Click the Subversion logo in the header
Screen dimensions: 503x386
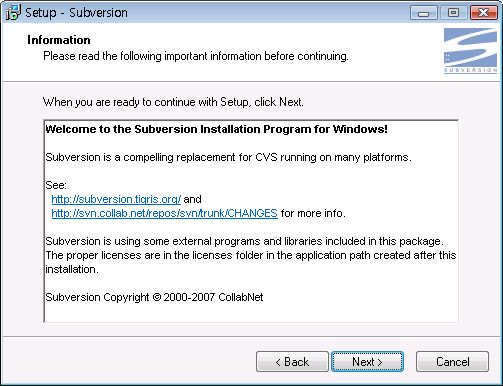tap(470, 50)
